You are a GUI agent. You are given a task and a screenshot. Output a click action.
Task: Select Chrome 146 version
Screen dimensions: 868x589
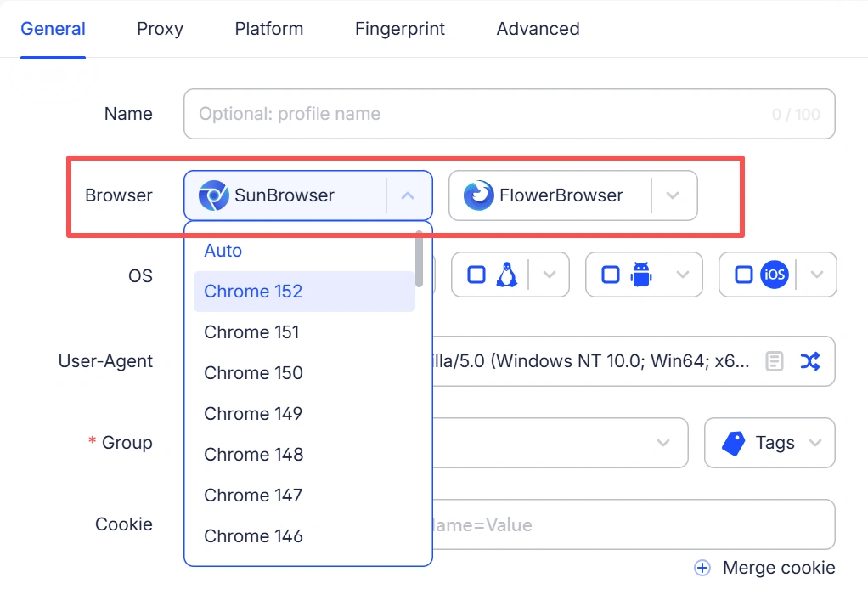[x=304, y=535]
